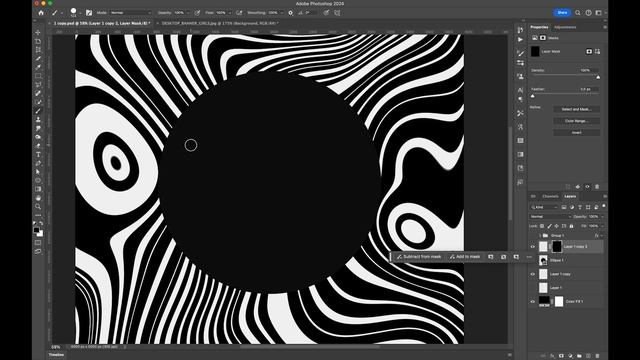Select the Layers tab

coord(570,196)
